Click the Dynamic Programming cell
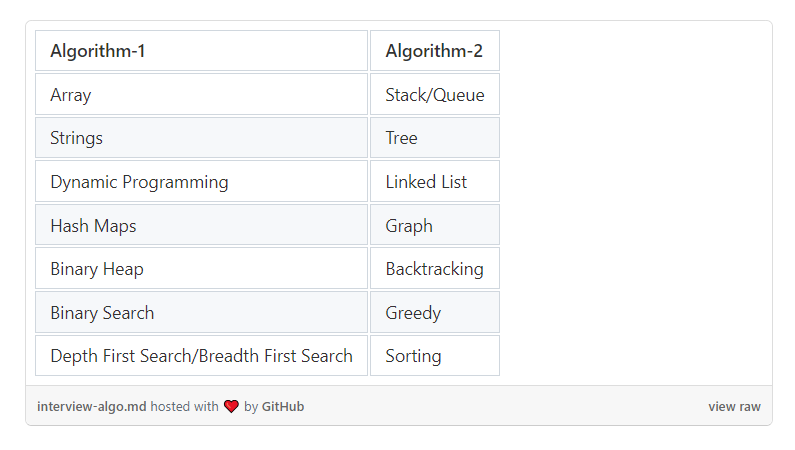This screenshot has width=795, height=450. point(201,181)
